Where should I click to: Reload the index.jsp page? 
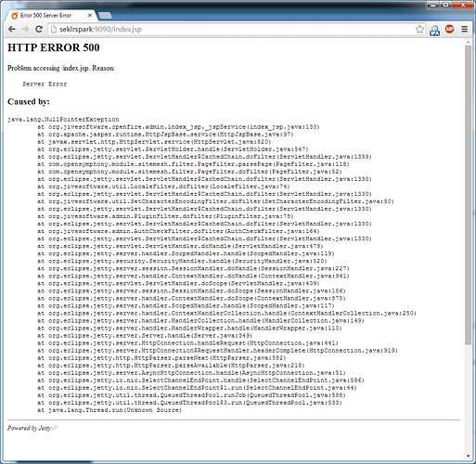coord(39,29)
